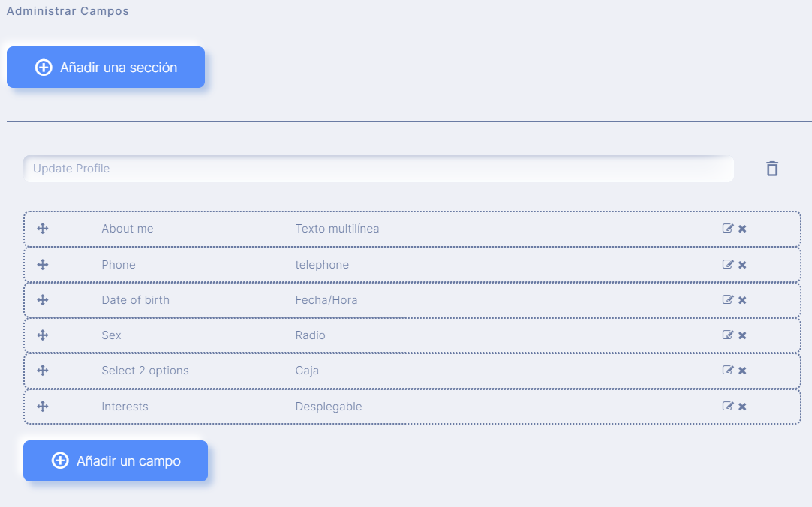Image resolution: width=812 pixels, height=507 pixels.
Task: Click the move handle for Interests row
Action: (43, 406)
